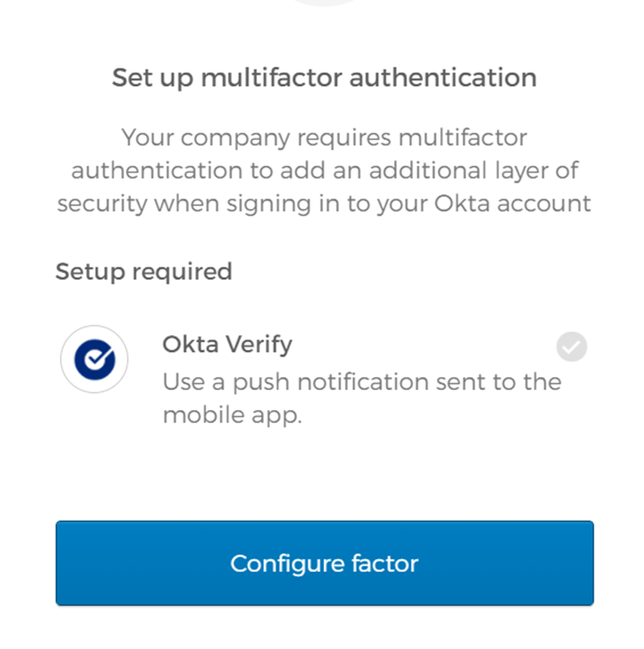Click the "Set up multifactor authentication" heading
Screen dimensions: 644x649
click(324, 77)
